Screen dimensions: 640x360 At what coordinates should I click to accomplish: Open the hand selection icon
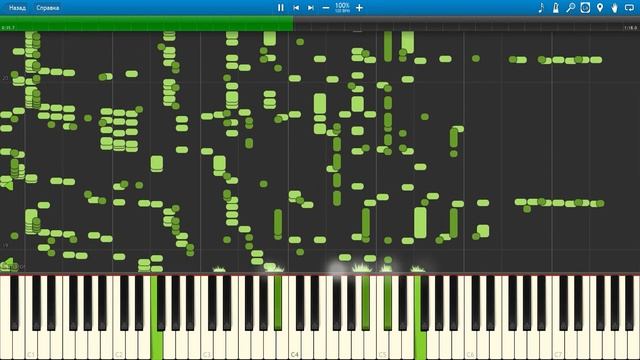614,8
